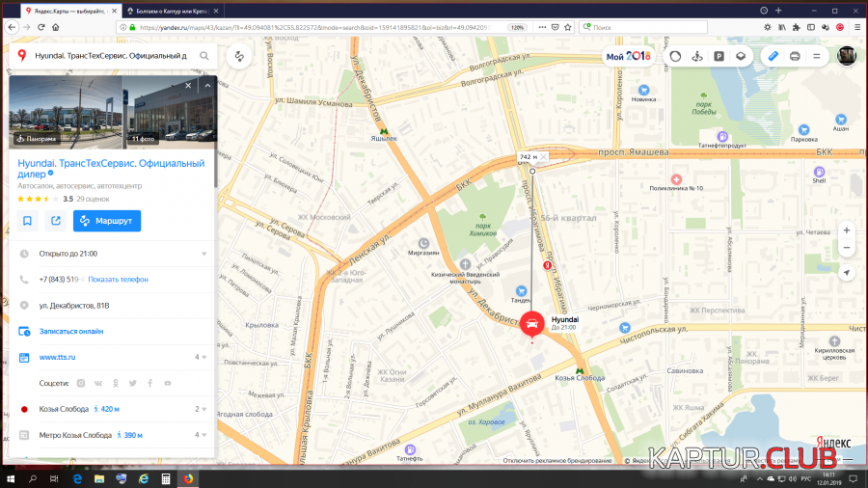The width and height of the screenshot is (868, 488).
Task: Open the map layers selector
Action: [741, 56]
